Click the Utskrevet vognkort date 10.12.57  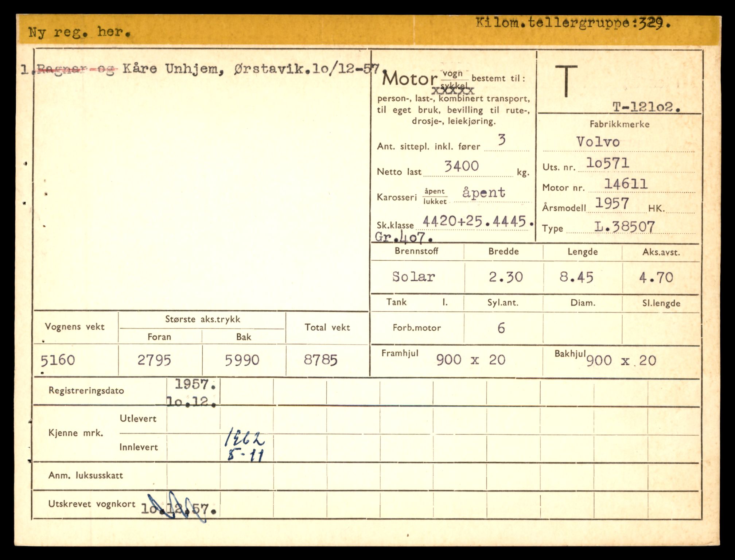[178, 509]
